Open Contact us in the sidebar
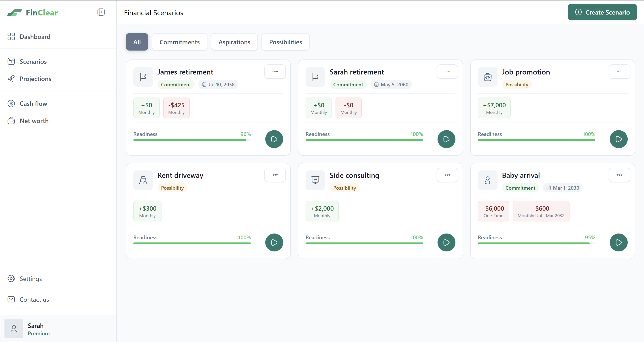The width and height of the screenshot is (644, 342). coord(34,300)
